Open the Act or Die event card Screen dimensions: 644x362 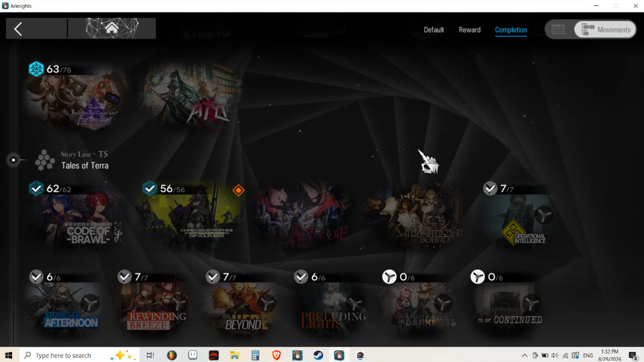point(304,218)
